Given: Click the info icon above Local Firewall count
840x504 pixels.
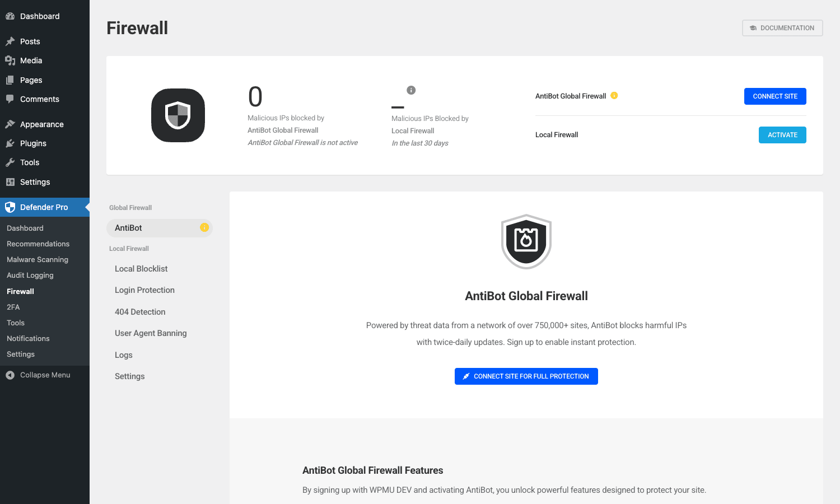Looking at the screenshot, I should 411,90.
